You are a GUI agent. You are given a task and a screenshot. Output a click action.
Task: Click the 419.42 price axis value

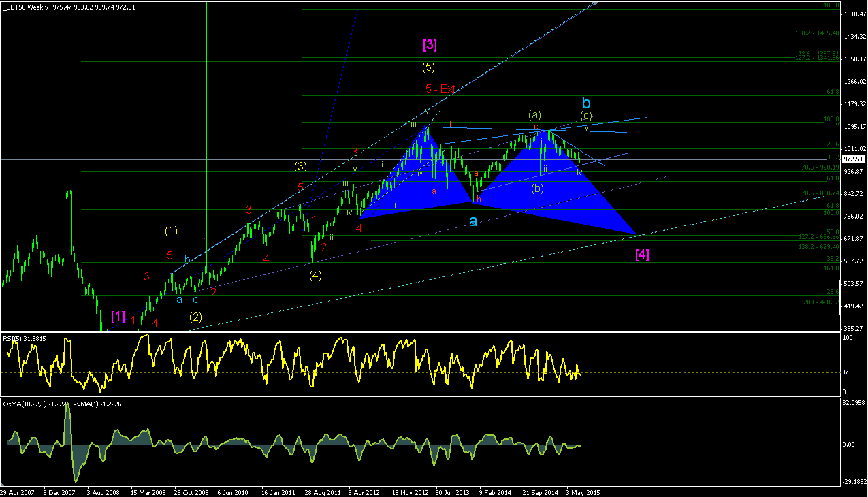(x=854, y=306)
